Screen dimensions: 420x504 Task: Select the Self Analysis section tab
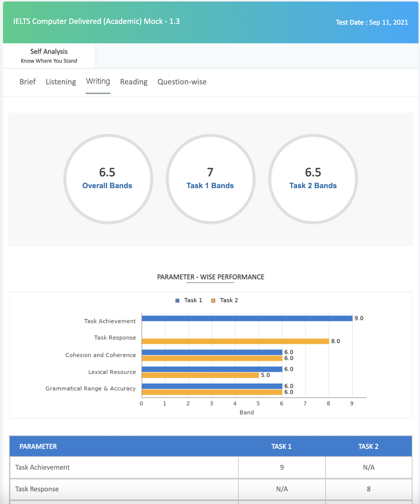tap(49, 56)
